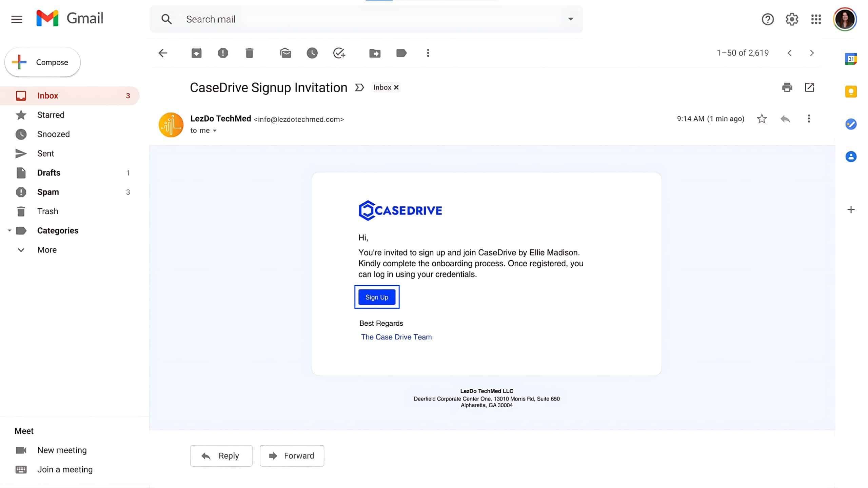The image size is (868, 488).
Task: Click the '1–50 of 2,619' counter
Action: tap(743, 53)
